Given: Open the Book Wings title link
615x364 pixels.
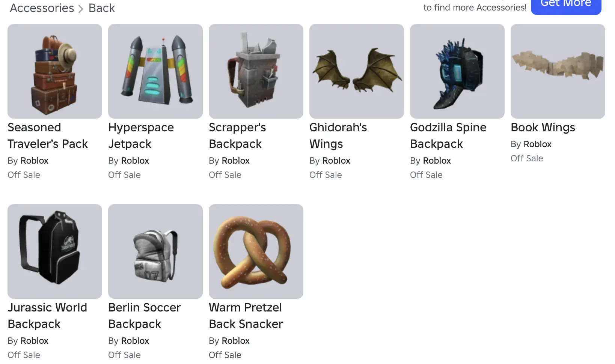Looking at the screenshot, I should [543, 128].
